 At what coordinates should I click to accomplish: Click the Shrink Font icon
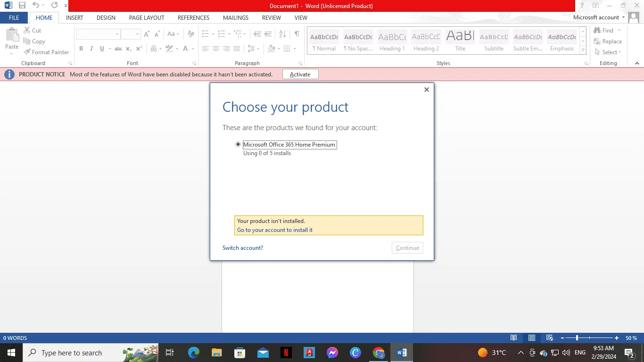pos(157,34)
